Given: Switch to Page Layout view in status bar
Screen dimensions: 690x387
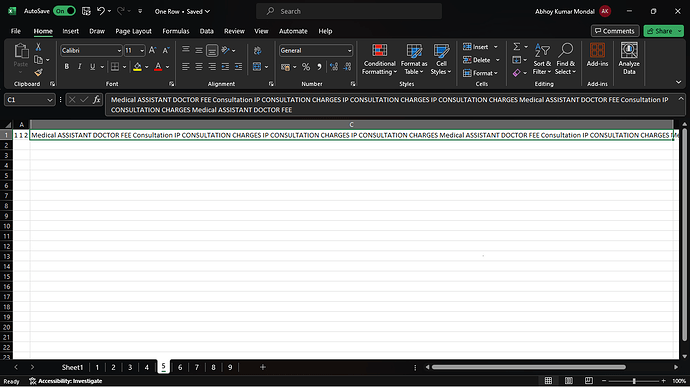Looking at the screenshot, I should 569,381.
